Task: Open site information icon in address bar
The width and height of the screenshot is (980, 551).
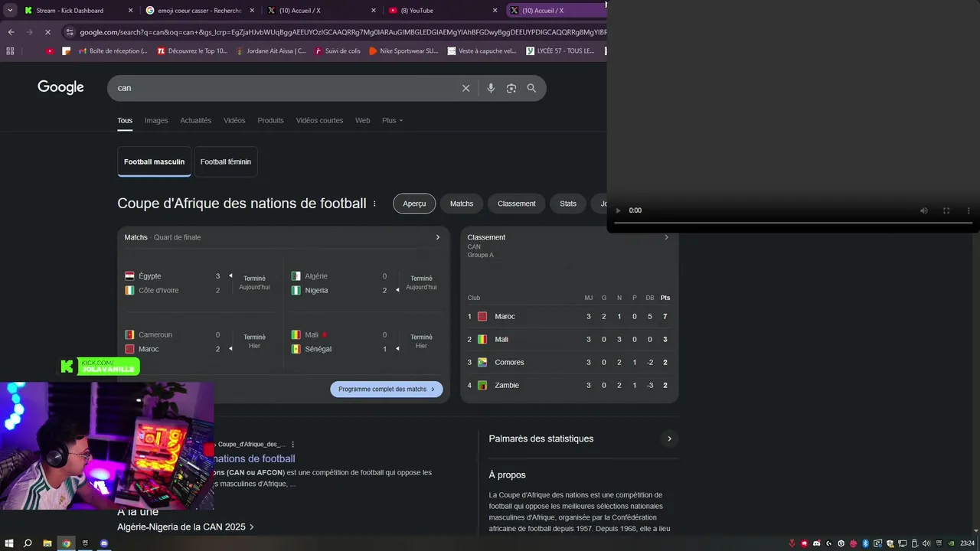Action: (x=70, y=32)
